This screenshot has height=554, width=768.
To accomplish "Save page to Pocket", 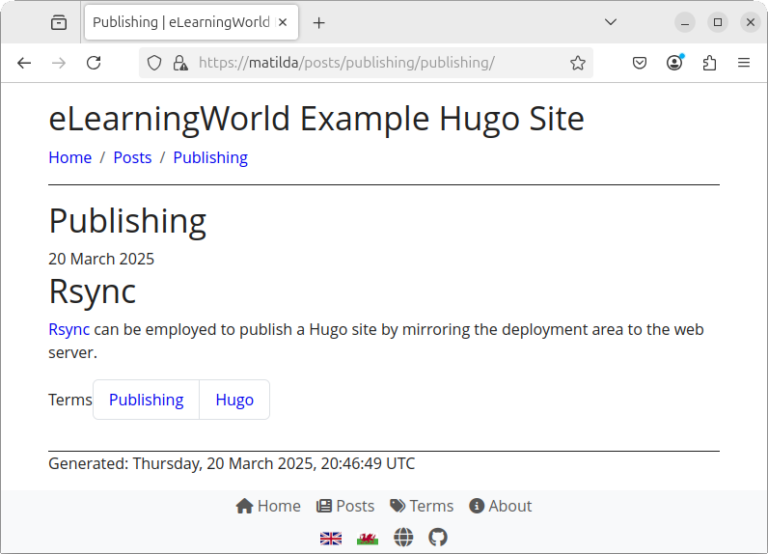I will tap(639, 63).
